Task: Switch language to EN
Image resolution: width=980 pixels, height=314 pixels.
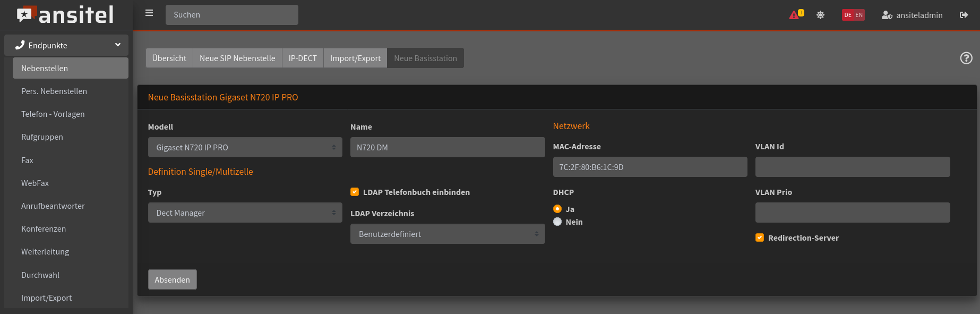Action: click(859, 15)
